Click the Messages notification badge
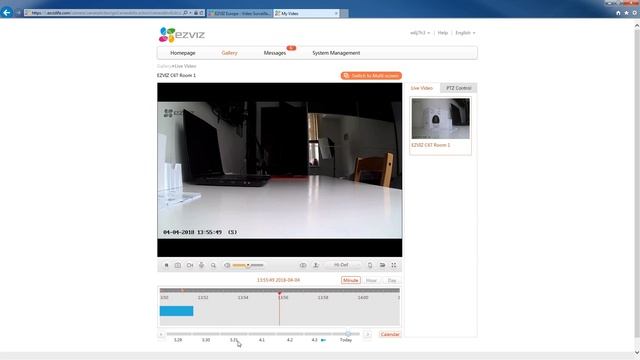 tap(291, 48)
